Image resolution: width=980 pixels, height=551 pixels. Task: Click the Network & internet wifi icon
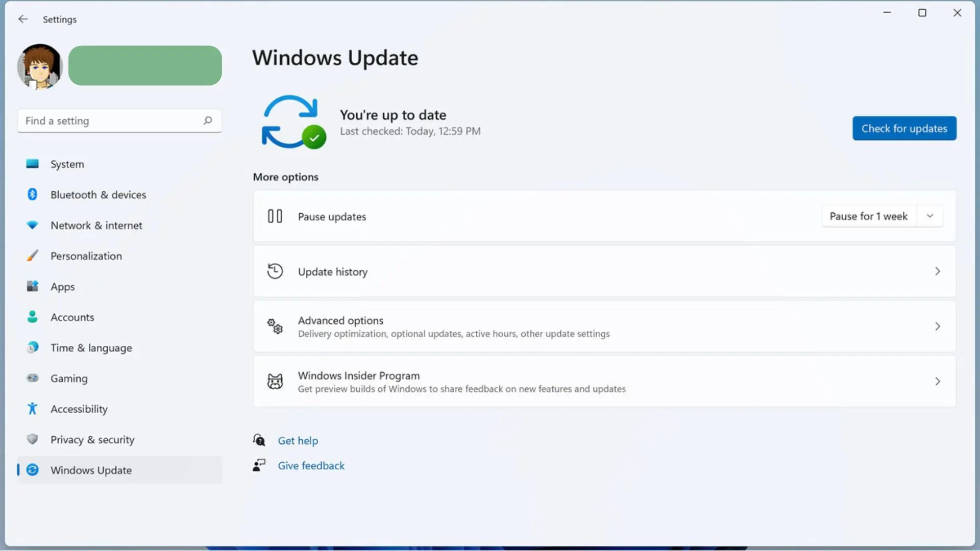pyautogui.click(x=32, y=225)
